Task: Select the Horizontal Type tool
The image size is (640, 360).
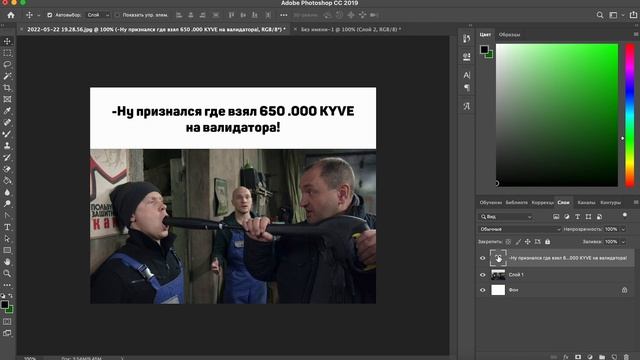Action: click(x=7, y=227)
